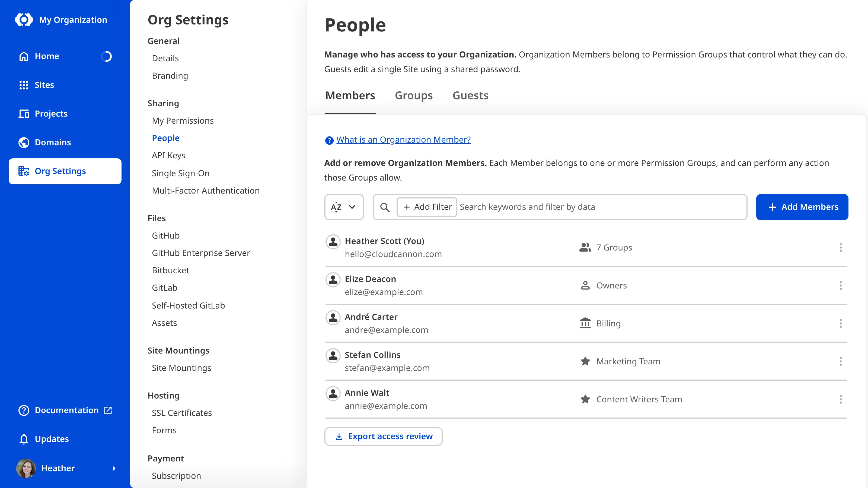Click the search magnifier icon
Viewport: 868px width, 488px height.
coord(385,207)
